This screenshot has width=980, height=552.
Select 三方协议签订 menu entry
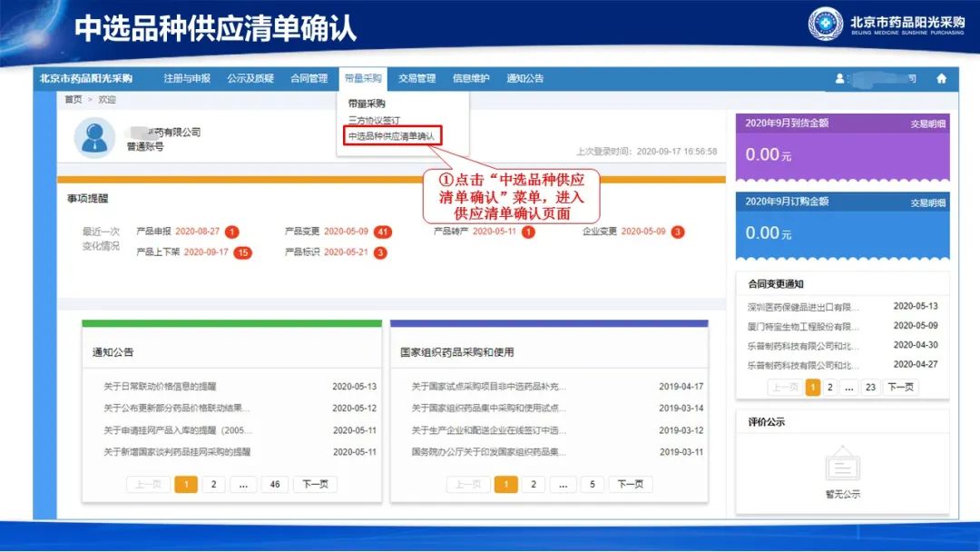click(x=374, y=120)
